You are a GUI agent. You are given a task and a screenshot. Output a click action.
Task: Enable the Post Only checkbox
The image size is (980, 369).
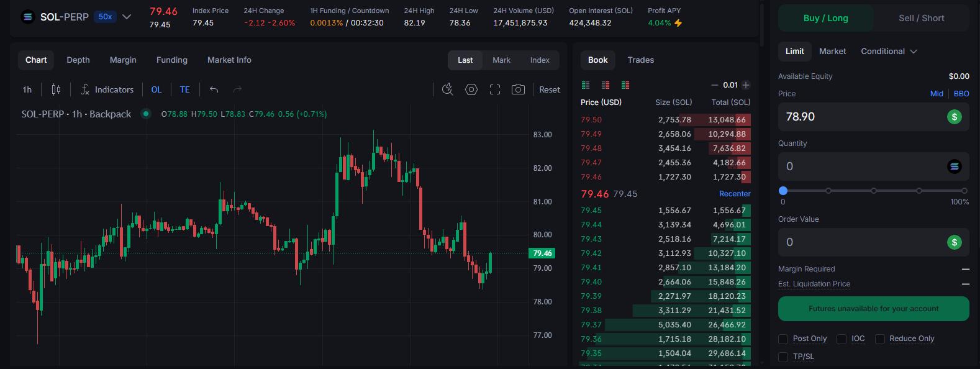(x=783, y=339)
